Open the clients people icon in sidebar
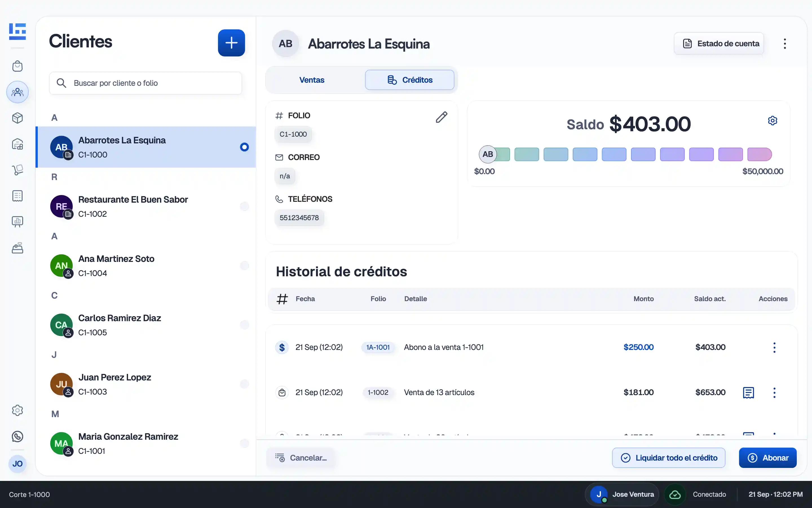The height and width of the screenshot is (508, 812). click(17, 92)
